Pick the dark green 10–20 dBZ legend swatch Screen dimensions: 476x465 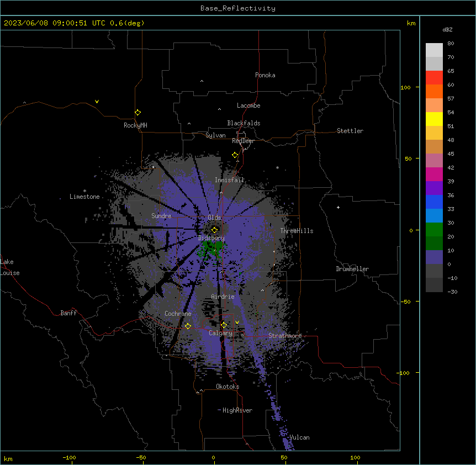tap(434, 243)
